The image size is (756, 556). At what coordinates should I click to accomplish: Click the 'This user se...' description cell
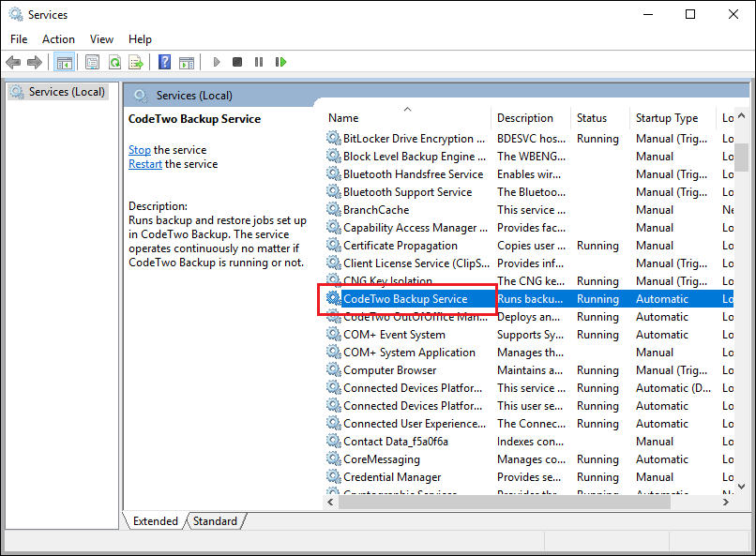(x=530, y=406)
